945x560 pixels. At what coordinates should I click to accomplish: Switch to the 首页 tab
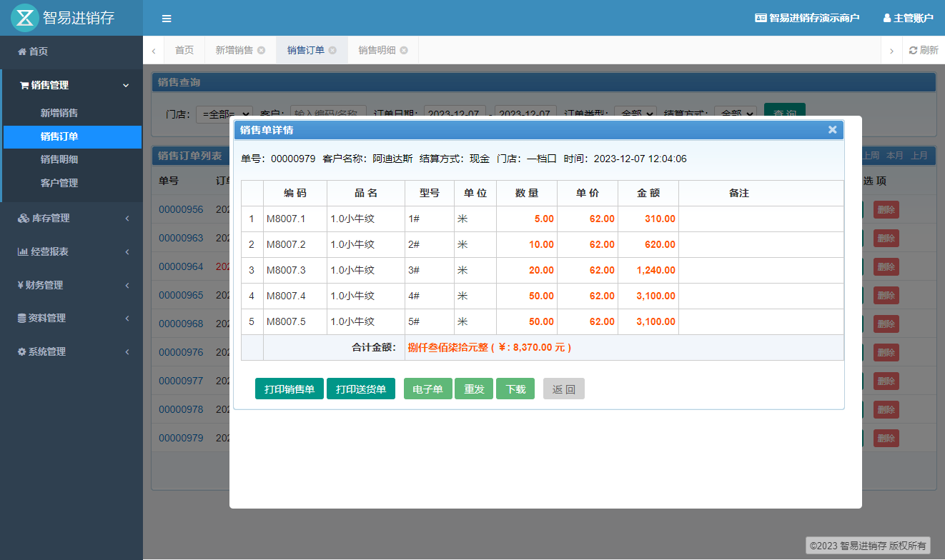point(184,50)
